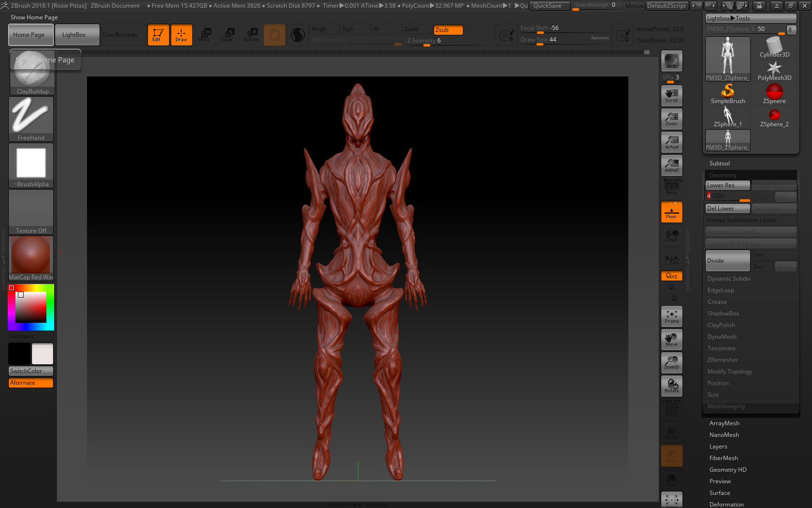Select the SimpleBrush tool
This screenshot has width=812, height=508.
pyautogui.click(x=728, y=94)
